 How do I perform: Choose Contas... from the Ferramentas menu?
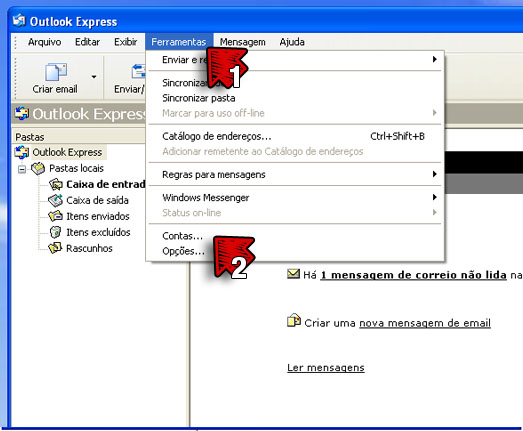click(182, 236)
